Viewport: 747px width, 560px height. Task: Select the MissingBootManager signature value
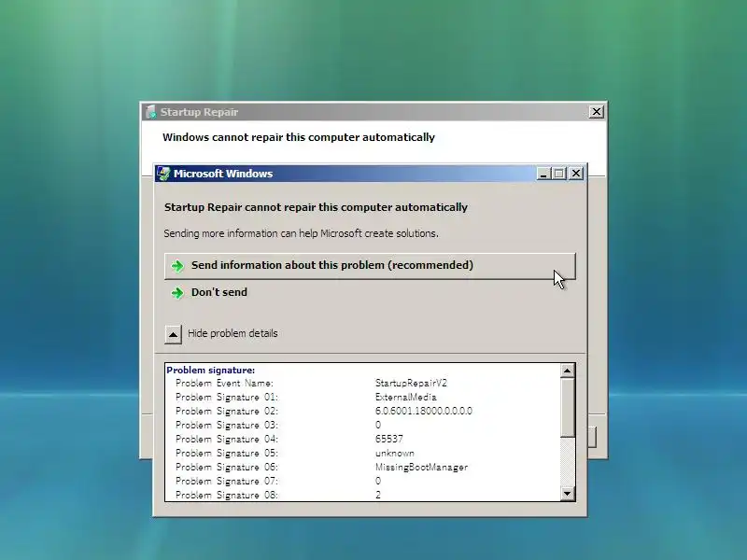(x=421, y=468)
